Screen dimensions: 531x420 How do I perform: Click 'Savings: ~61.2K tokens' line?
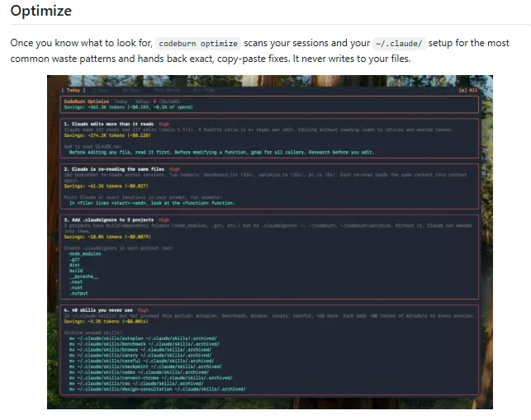106,186
